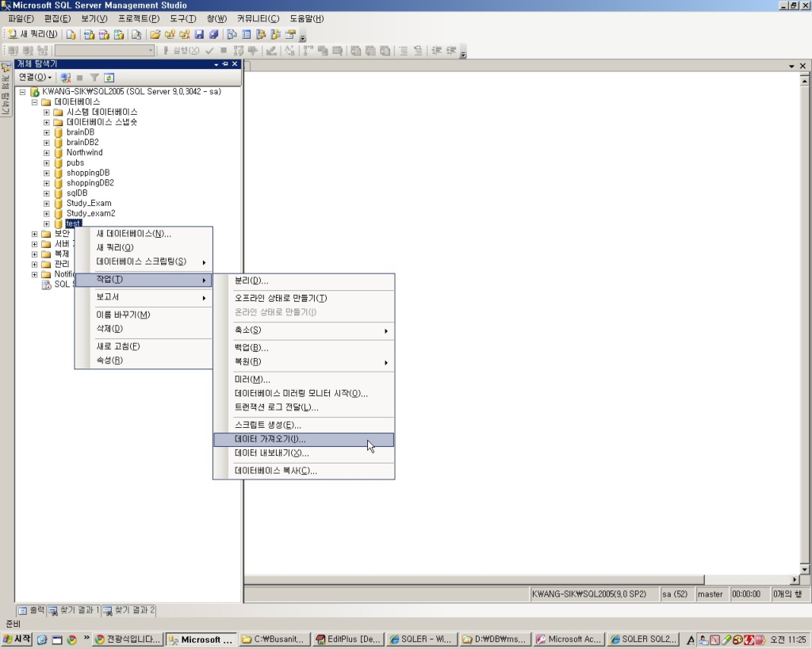Screen dimensions: 812x649
Task: Open the 파일(F) menu
Action: point(21,19)
